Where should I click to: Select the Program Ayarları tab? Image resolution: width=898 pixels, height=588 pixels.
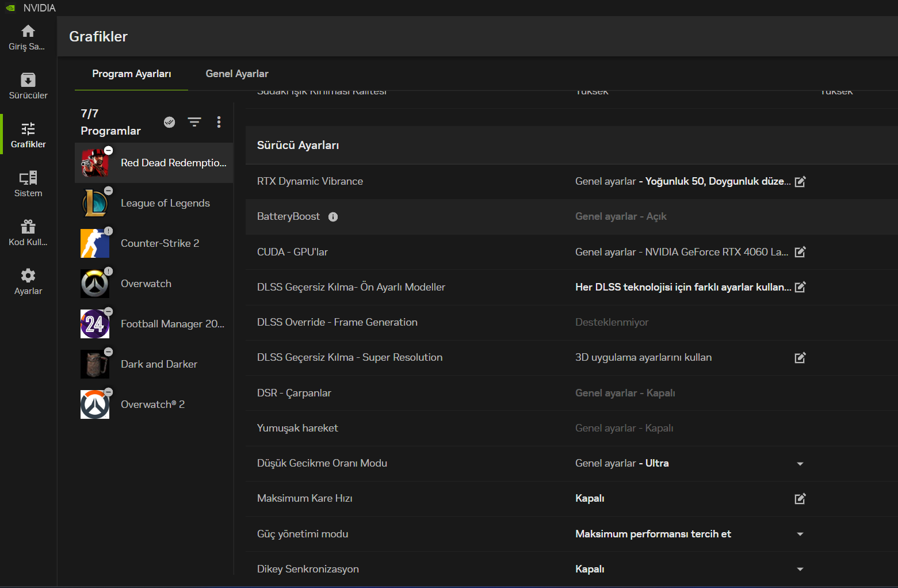tap(131, 74)
